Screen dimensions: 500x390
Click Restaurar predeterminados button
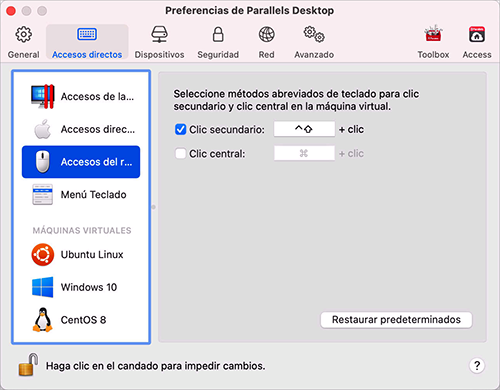point(396,320)
